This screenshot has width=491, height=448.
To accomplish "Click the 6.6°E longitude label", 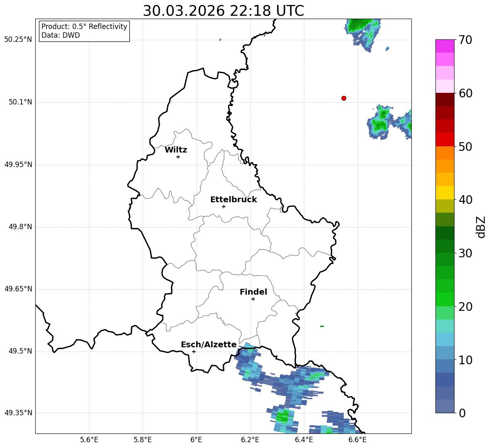I will coord(357,440).
